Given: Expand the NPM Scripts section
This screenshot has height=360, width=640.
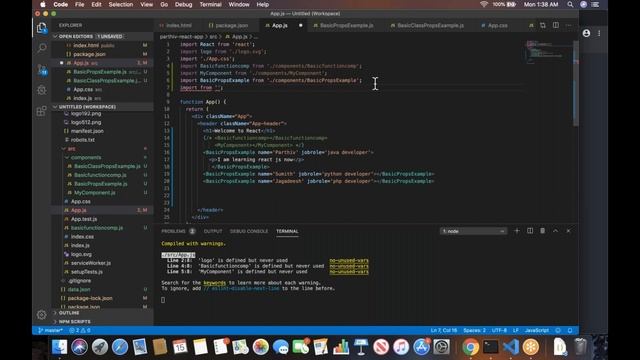Looking at the screenshot, I should coord(102,322).
